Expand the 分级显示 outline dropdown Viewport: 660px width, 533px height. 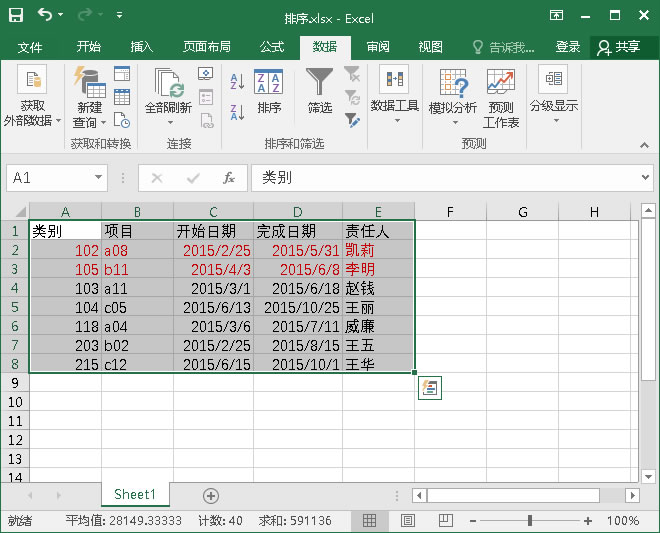coord(554,95)
